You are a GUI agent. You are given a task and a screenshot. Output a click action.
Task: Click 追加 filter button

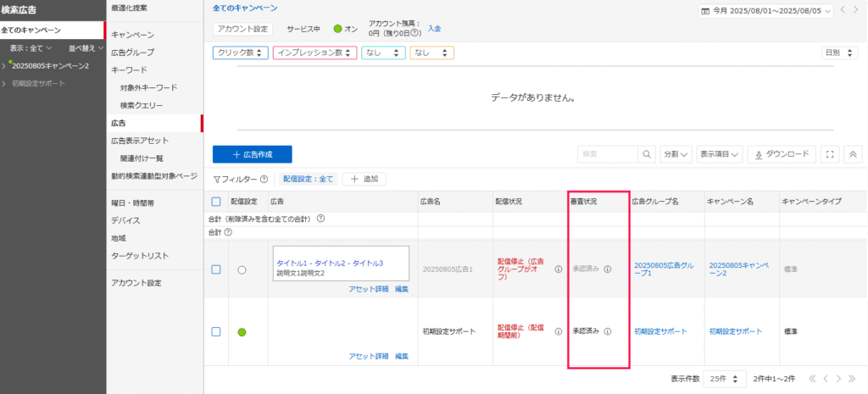point(364,179)
